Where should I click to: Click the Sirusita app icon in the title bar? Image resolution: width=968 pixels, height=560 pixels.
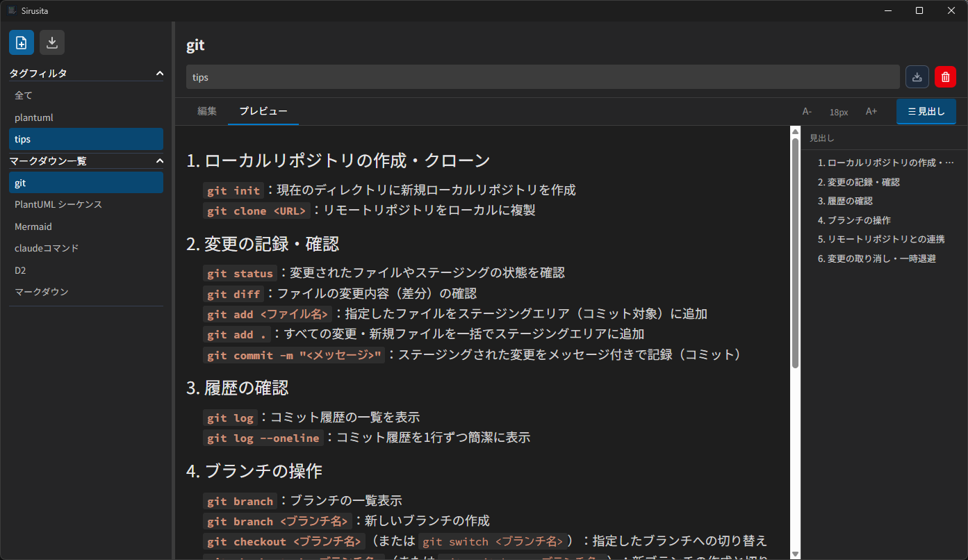tap(12, 10)
